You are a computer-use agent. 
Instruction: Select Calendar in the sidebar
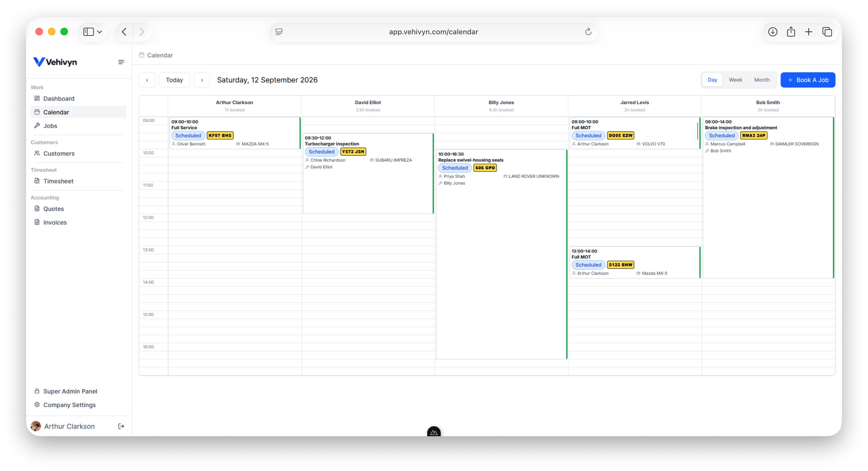point(78,112)
